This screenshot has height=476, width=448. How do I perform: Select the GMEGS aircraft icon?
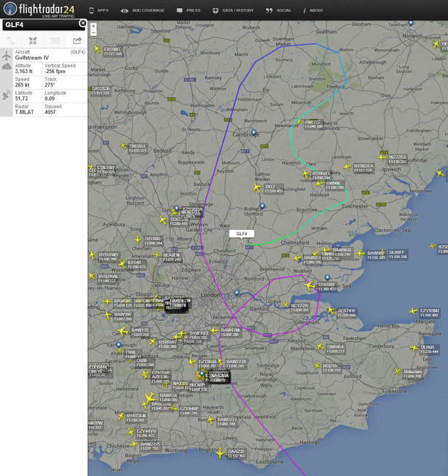click(299, 122)
